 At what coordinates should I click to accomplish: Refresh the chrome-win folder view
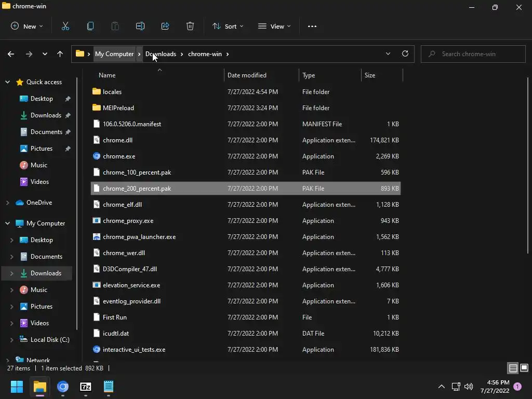tap(405, 54)
